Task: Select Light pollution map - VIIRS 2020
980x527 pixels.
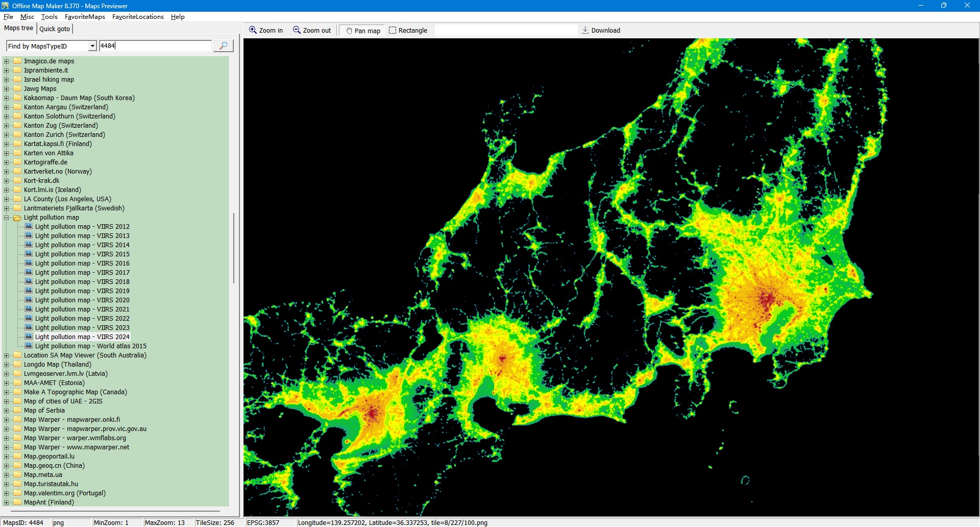Action: tap(82, 300)
